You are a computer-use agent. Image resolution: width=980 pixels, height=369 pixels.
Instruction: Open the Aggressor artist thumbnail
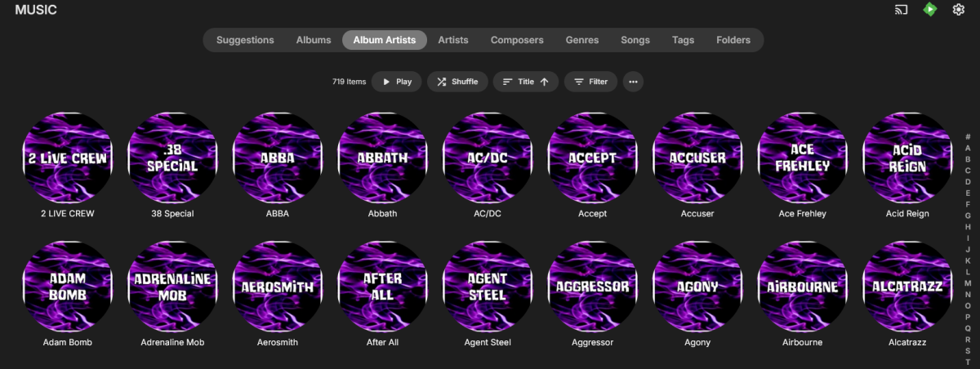592,286
